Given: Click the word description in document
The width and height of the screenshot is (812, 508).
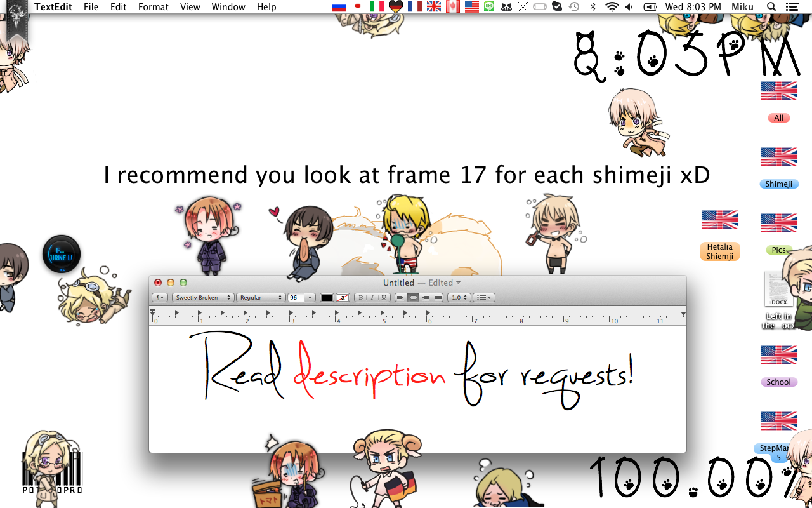Looking at the screenshot, I should coord(369,371).
